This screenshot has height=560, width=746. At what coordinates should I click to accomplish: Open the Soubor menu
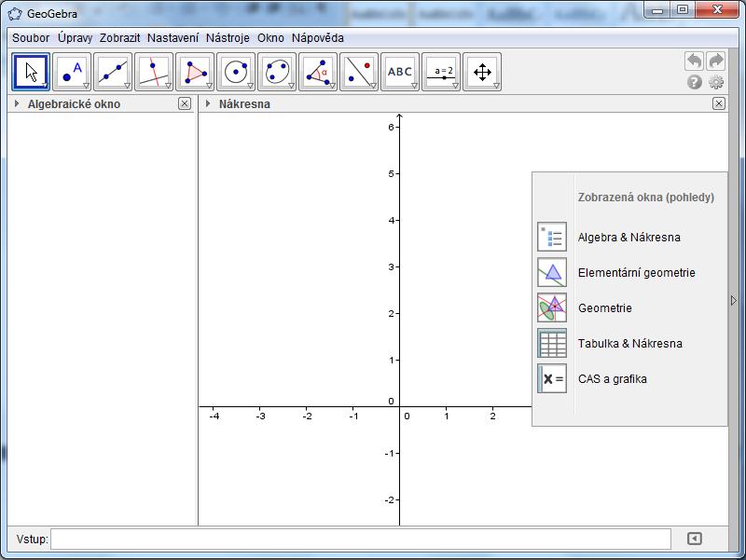coord(31,38)
